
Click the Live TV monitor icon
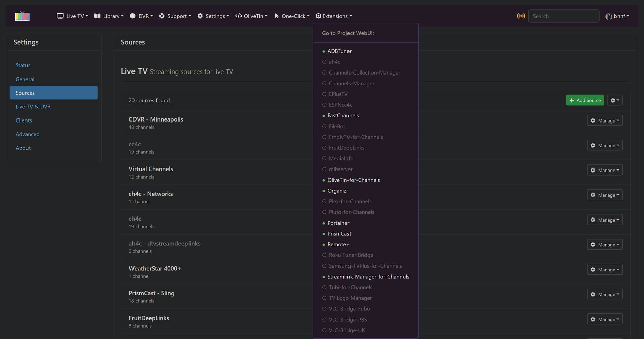(x=60, y=16)
